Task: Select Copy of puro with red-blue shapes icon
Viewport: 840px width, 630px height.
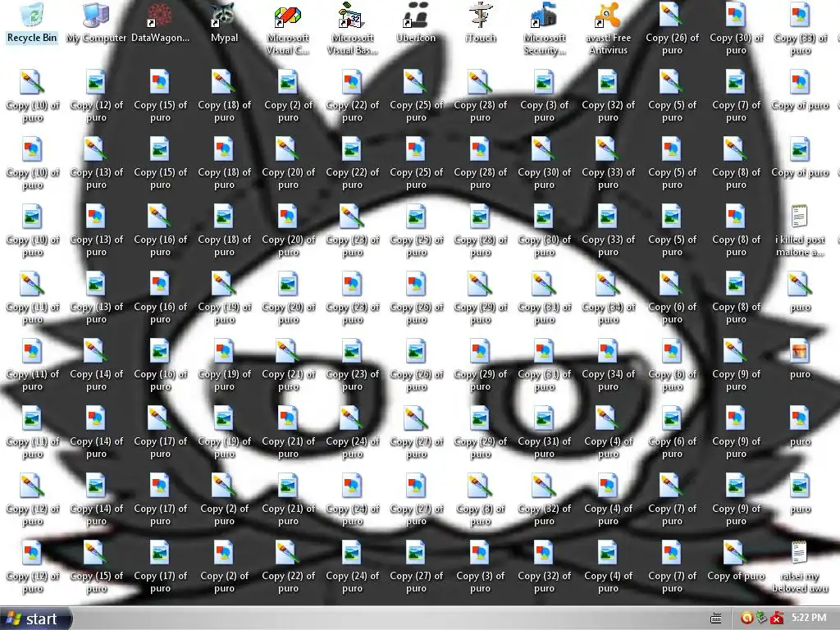Action: pyautogui.click(x=800, y=90)
